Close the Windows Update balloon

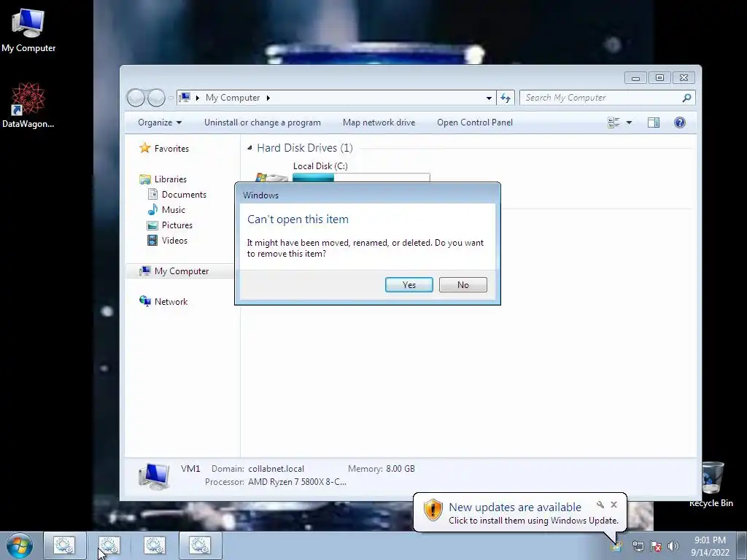pyautogui.click(x=614, y=505)
